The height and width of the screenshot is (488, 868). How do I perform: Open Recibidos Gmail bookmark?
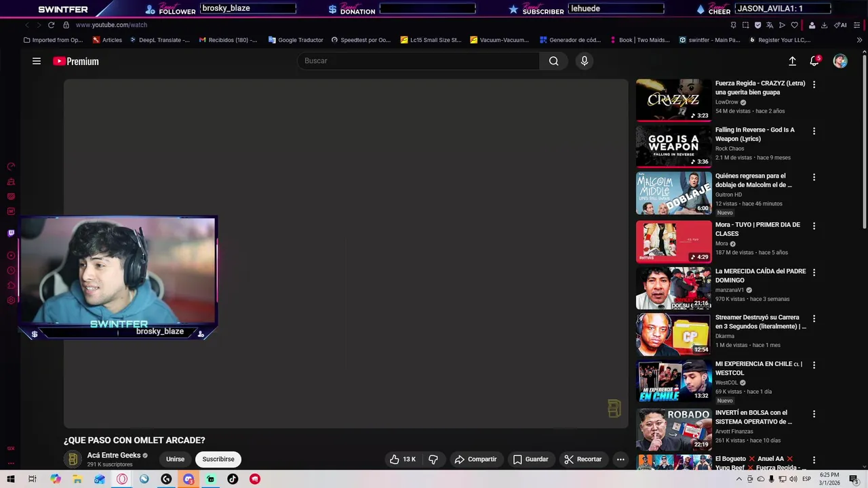point(228,40)
